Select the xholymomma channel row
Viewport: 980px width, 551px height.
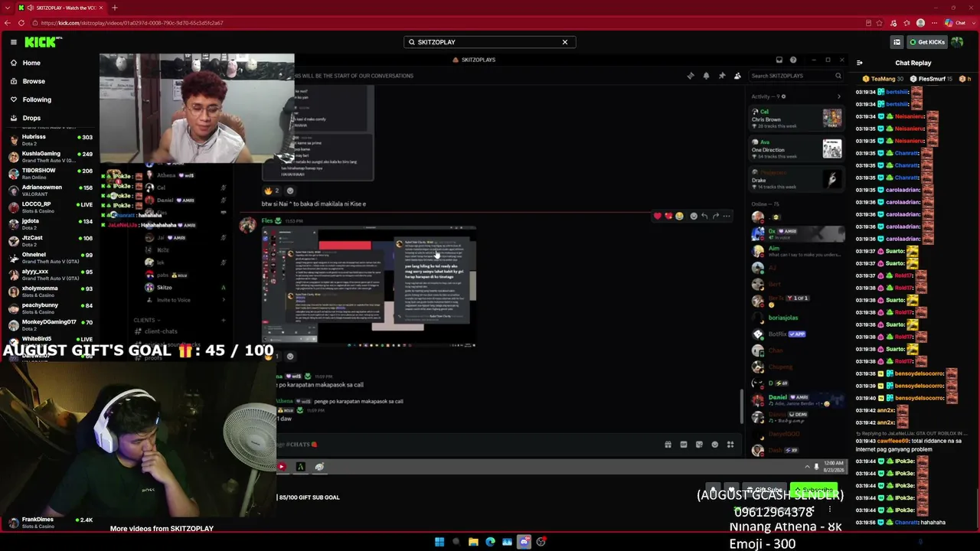(x=50, y=292)
